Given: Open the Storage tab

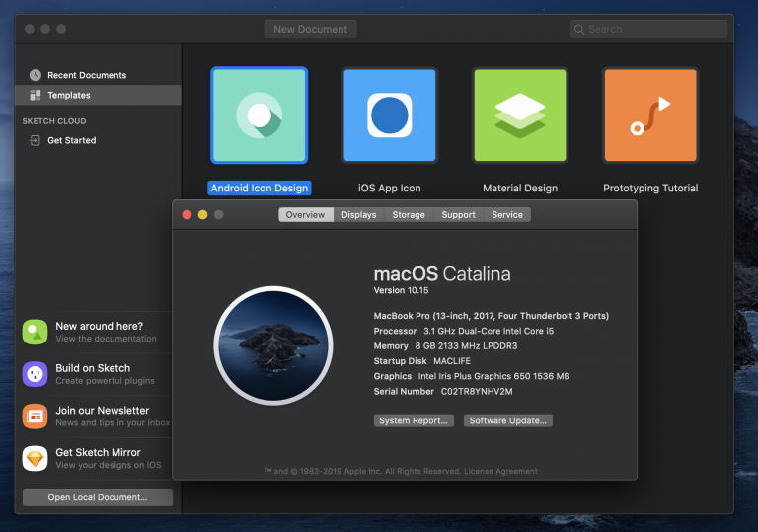Looking at the screenshot, I should tap(409, 215).
